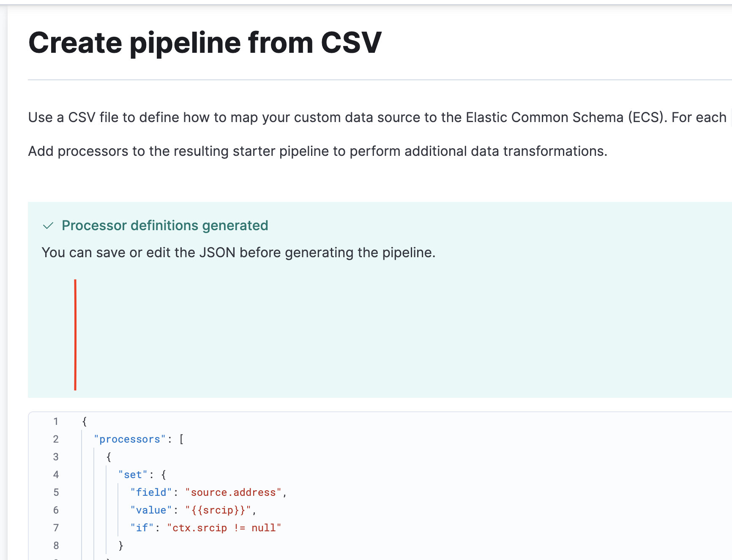This screenshot has width=732, height=560.
Task: Click the "processors" key on line 2
Action: coord(130,439)
